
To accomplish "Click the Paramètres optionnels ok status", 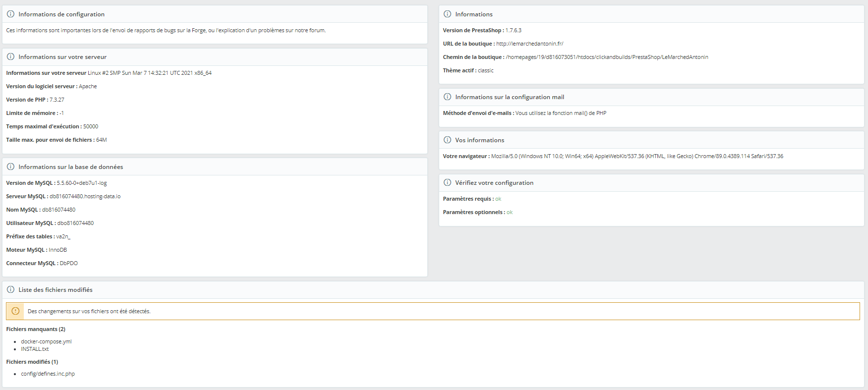I will 510,212.
